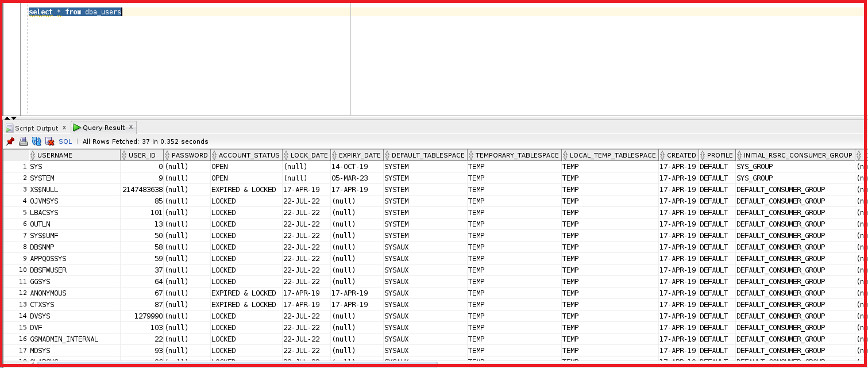Click the 2147483638 user ID cell

142,190
